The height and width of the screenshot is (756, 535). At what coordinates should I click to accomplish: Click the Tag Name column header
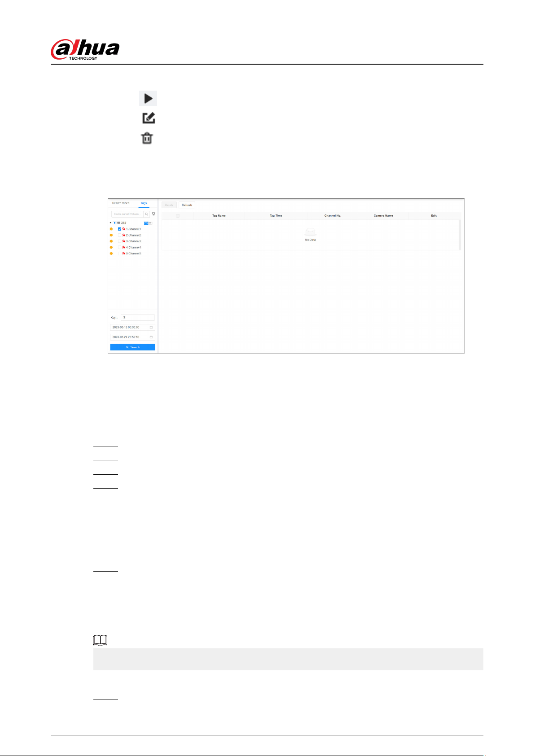[x=219, y=216]
